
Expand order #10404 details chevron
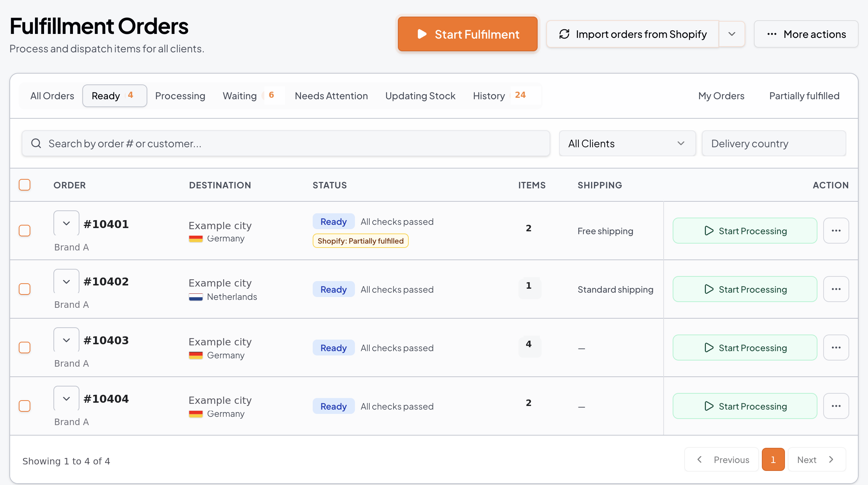click(66, 399)
